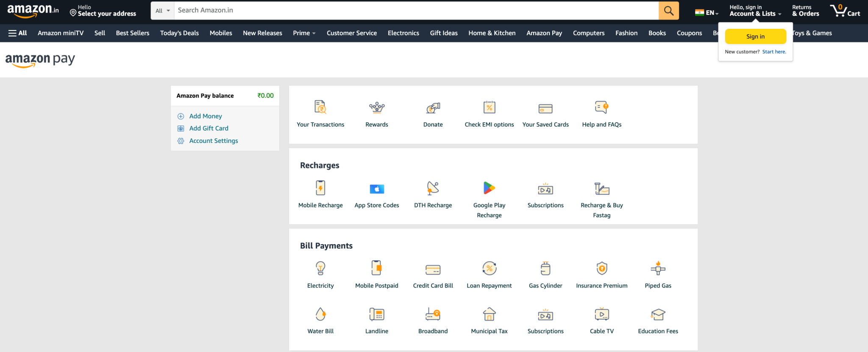Open the EN language dropdown
The image size is (868, 352).
707,13
